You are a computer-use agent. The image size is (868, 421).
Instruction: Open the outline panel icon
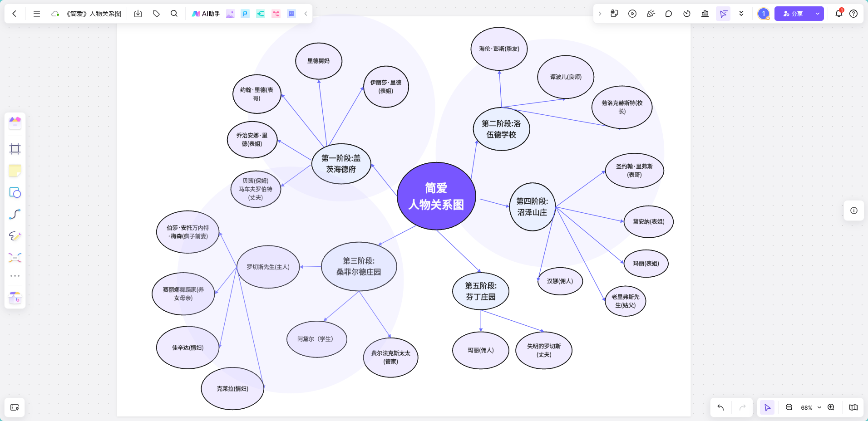[15, 407]
